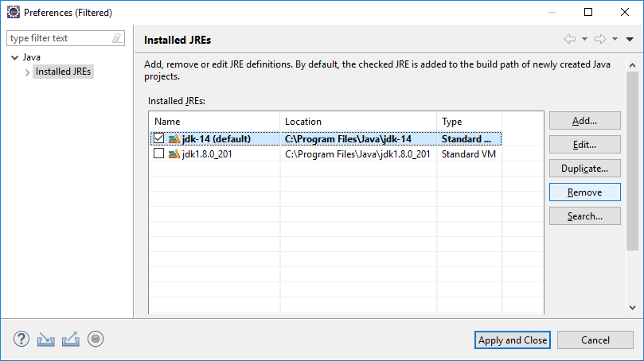Click the import preferences icon
This screenshot has height=361, width=644.
pyautogui.click(x=45, y=340)
